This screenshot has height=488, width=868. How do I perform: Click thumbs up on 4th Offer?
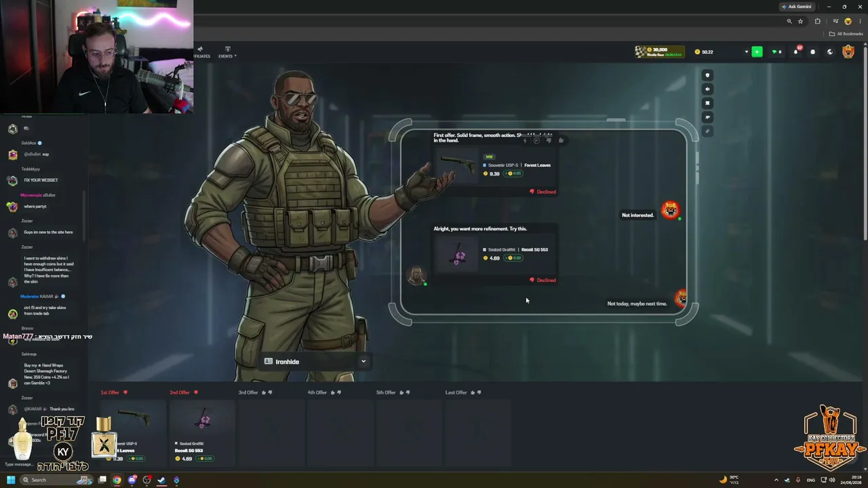pyautogui.click(x=332, y=392)
